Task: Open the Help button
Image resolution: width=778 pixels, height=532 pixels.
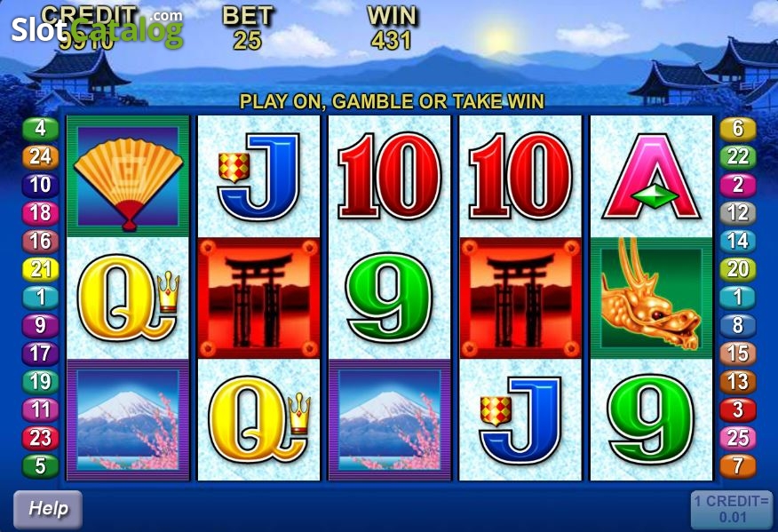Action: click(48, 509)
